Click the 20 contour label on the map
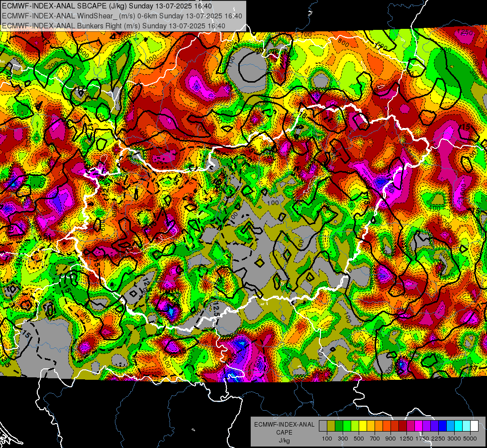 [259, 50]
